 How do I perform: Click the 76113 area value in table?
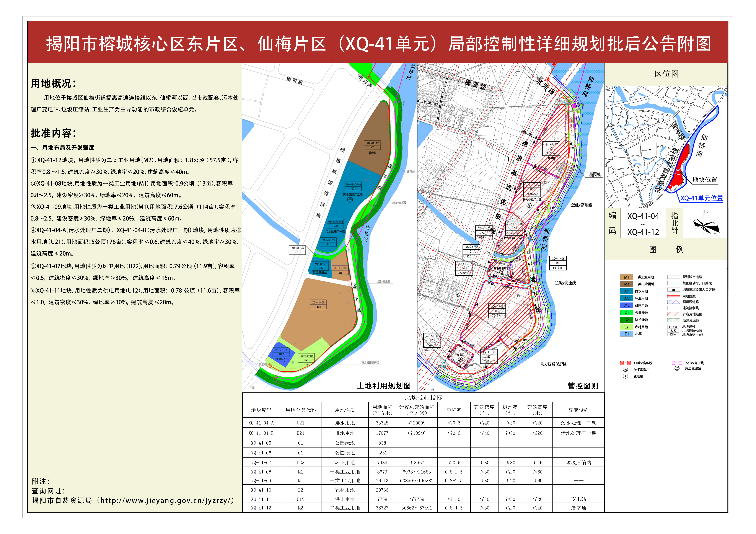pos(382,481)
